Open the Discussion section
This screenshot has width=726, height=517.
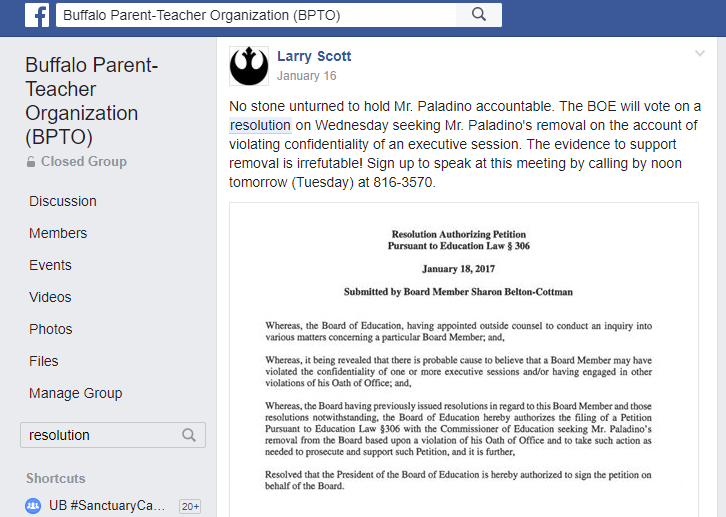pyautogui.click(x=63, y=201)
